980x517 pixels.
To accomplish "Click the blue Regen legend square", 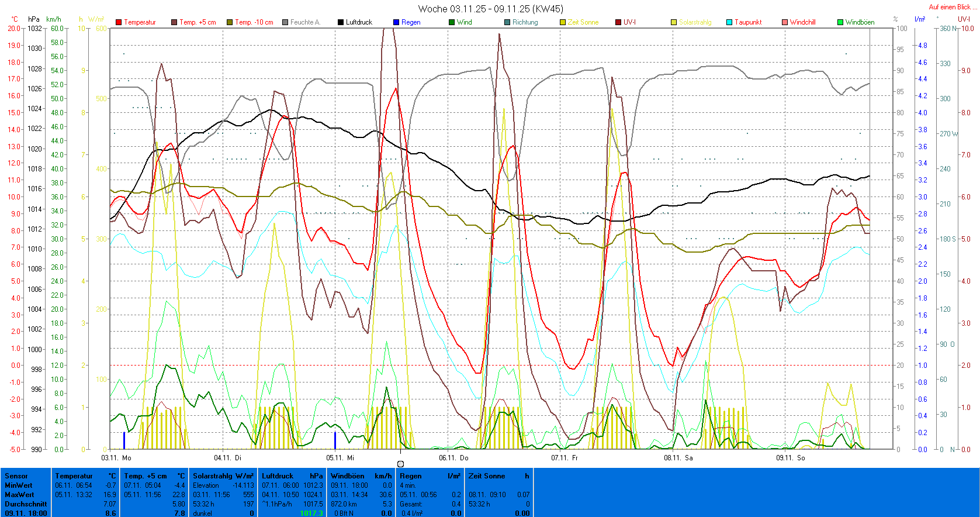I will click(396, 22).
